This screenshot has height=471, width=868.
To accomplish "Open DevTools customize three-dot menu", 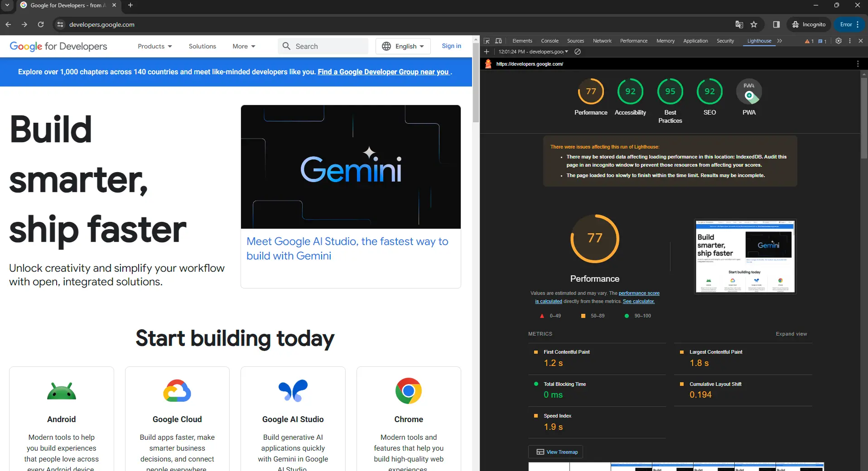I will coord(850,41).
